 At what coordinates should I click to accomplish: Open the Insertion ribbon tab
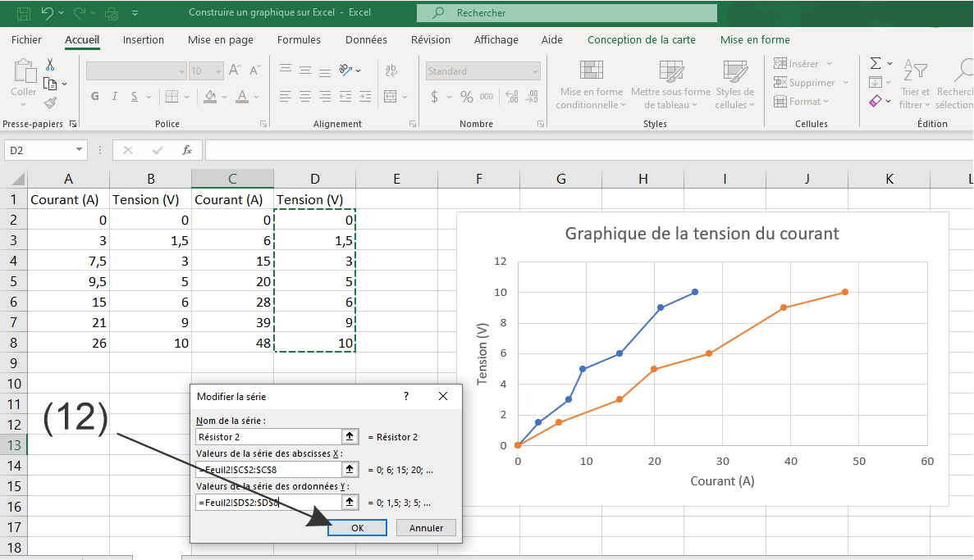pos(144,39)
